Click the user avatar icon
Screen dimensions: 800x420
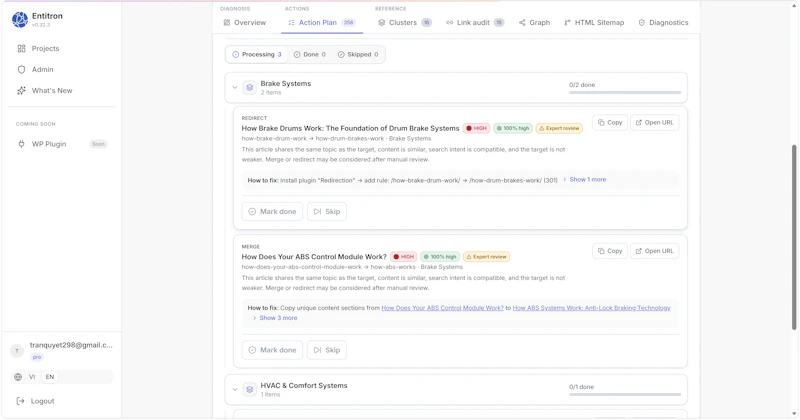pos(17,351)
